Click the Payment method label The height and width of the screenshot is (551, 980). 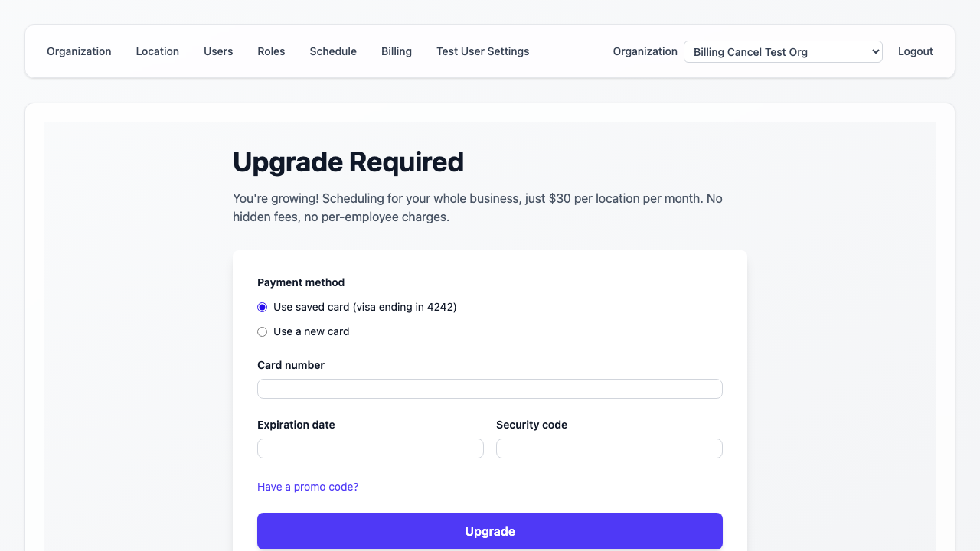(x=300, y=282)
